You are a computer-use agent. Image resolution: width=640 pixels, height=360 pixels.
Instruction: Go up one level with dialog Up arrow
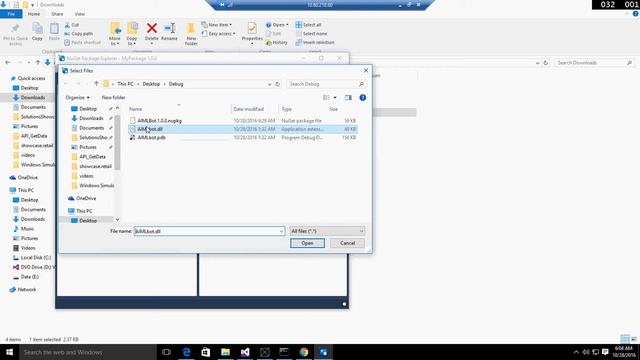(96, 84)
